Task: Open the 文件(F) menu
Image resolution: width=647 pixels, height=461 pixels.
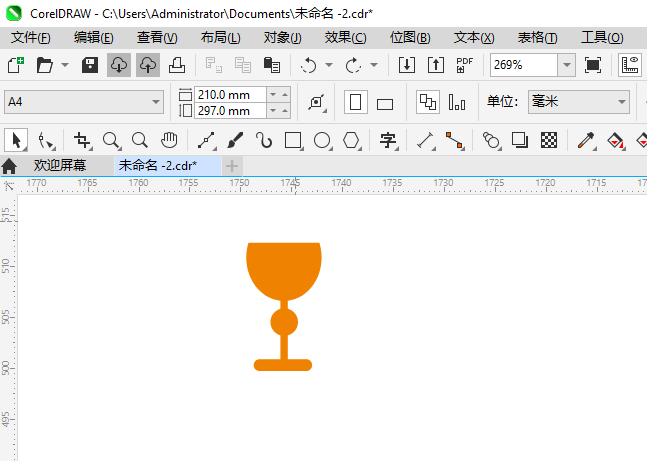Action: 31,38
